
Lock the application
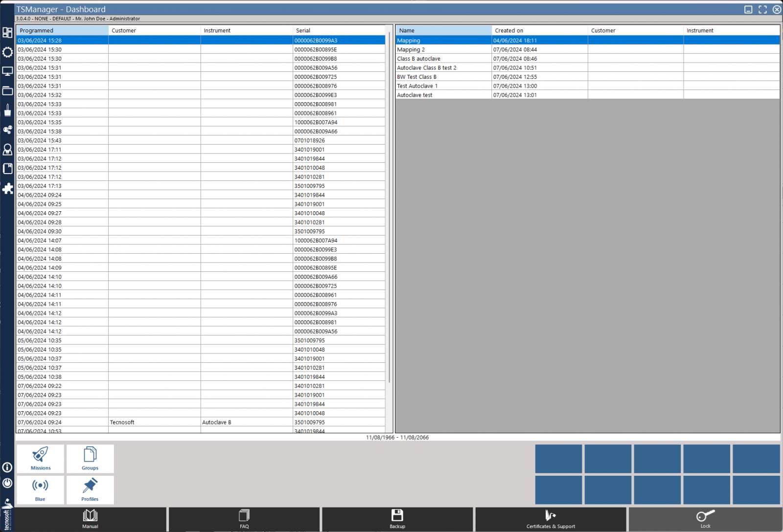(705, 519)
